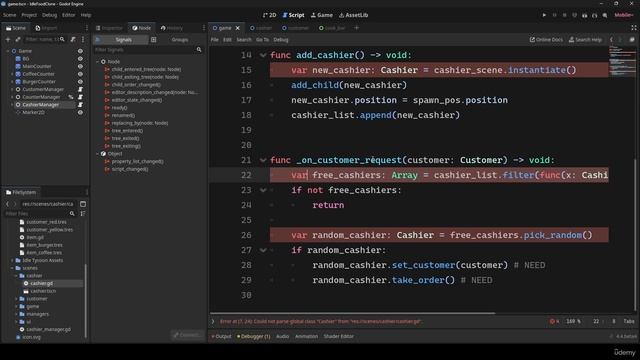
Task: Toggle distraction-free mode icon
Action: coord(634,28)
